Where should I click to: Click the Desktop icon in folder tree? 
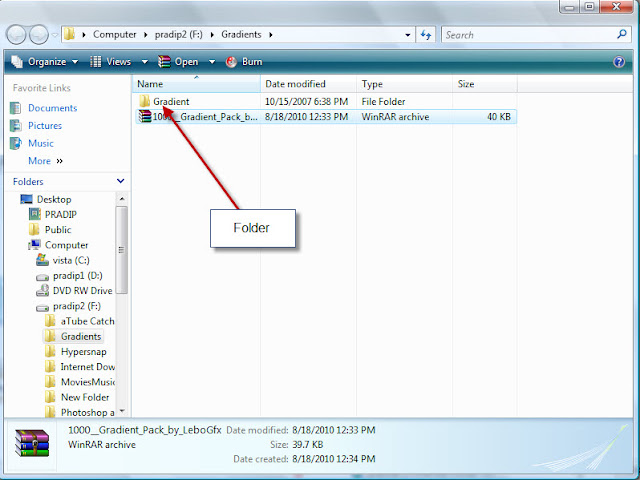(27, 199)
